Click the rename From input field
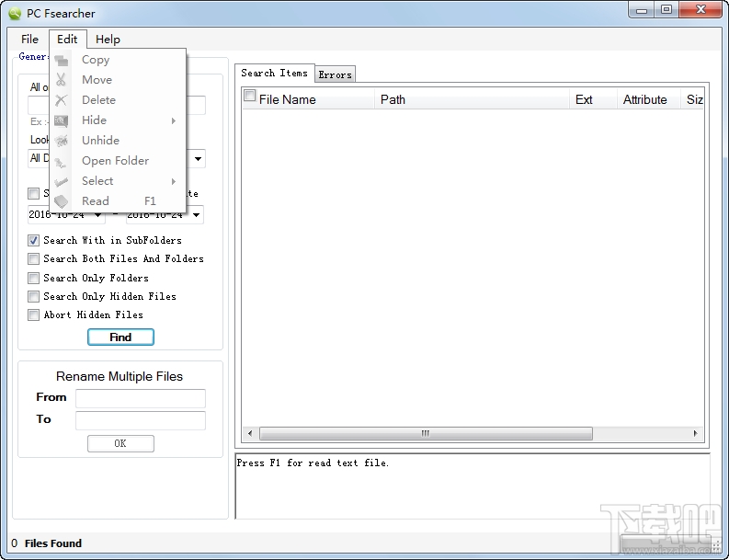This screenshot has width=729, height=560. pos(141,398)
